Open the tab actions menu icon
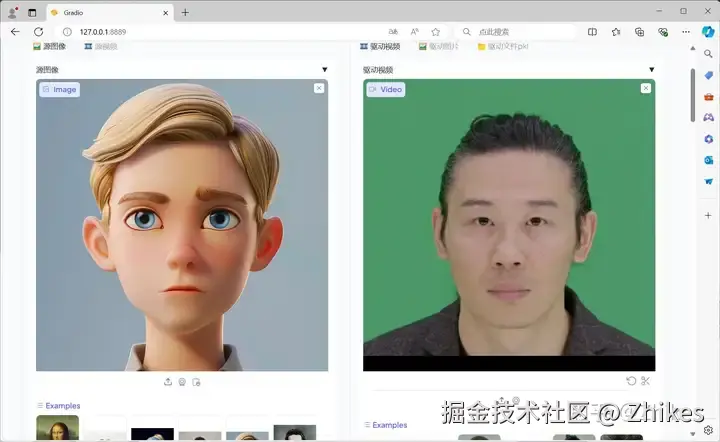The image size is (720, 442). pos(32,13)
